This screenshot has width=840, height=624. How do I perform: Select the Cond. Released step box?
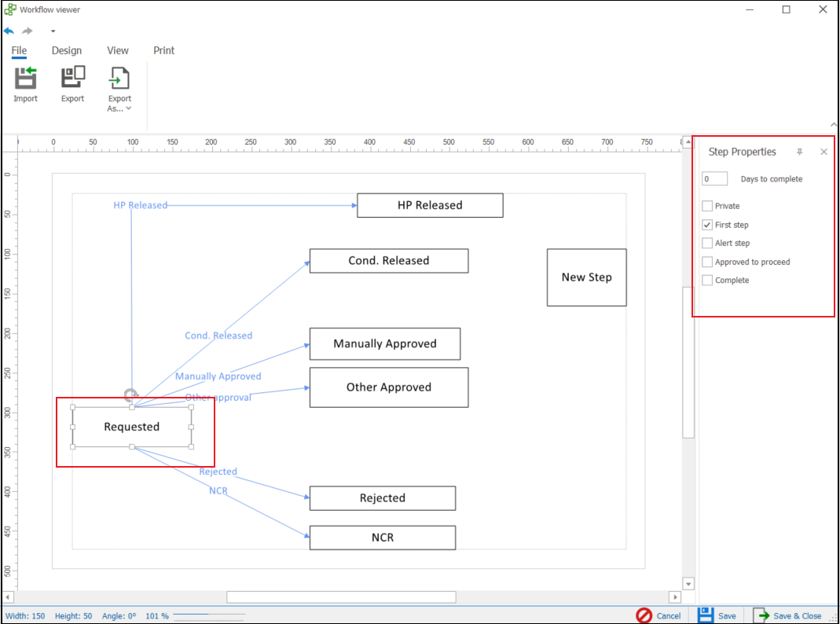389,261
